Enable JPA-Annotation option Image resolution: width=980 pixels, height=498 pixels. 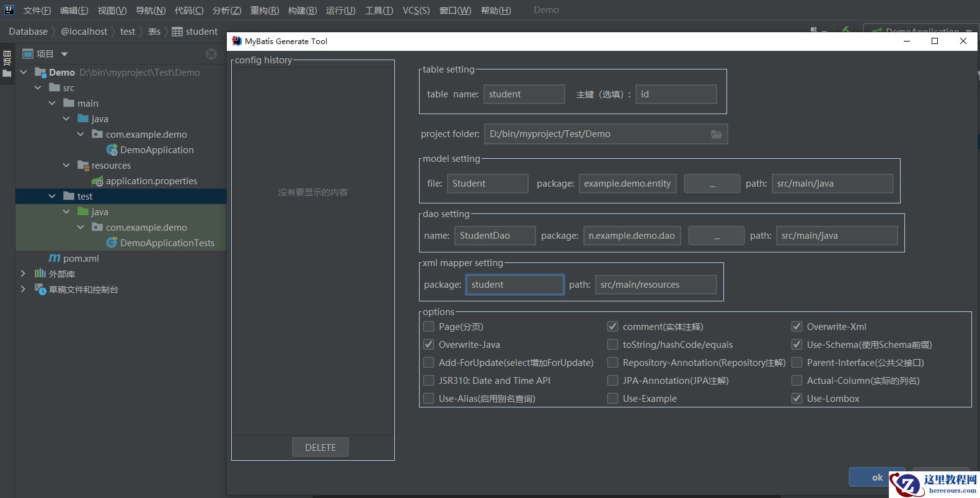[612, 380]
